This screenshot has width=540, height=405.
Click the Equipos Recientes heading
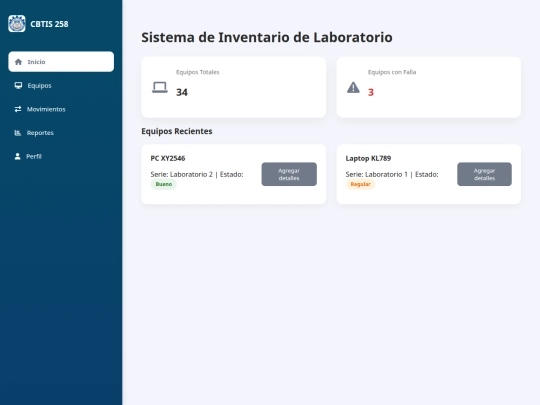pos(177,131)
